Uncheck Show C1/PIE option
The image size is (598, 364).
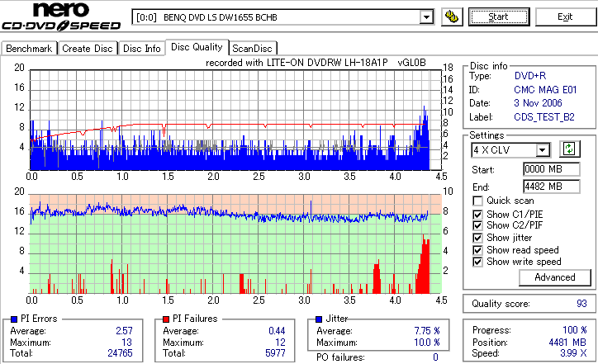[477, 215]
